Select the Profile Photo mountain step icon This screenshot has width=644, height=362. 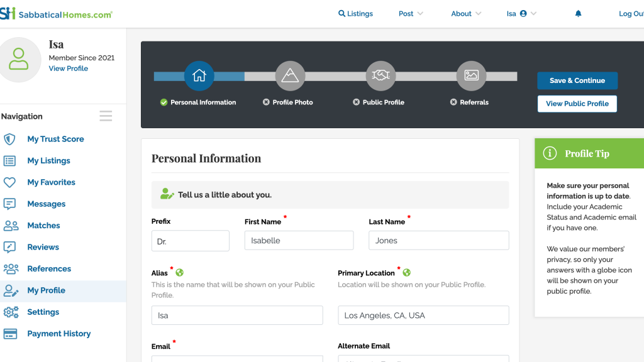(290, 76)
